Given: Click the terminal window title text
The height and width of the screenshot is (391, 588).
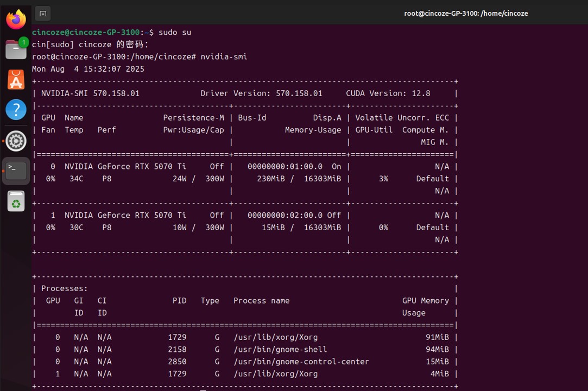Looking at the screenshot, I should (x=466, y=14).
